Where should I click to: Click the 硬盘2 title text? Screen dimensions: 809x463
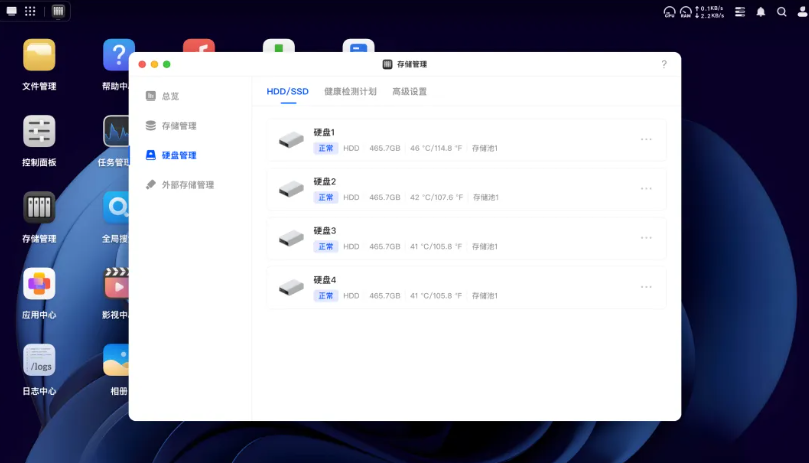pyautogui.click(x=325, y=181)
